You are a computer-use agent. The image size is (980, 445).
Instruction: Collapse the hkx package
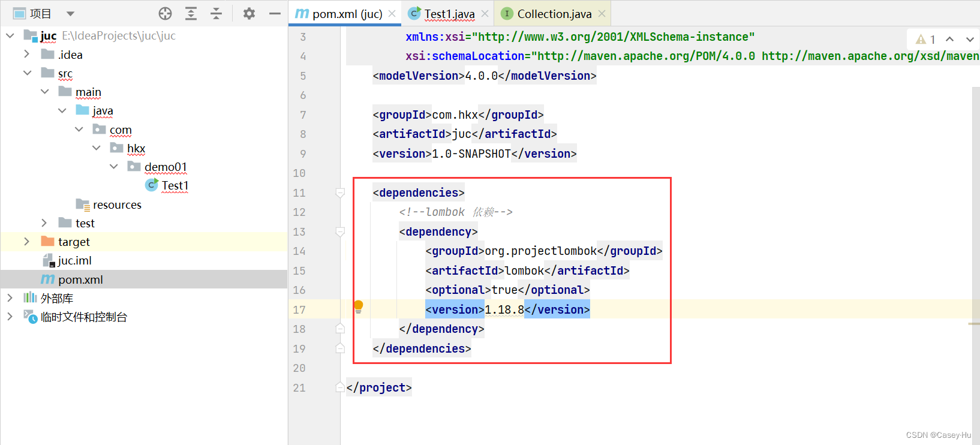tap(97, 148)
